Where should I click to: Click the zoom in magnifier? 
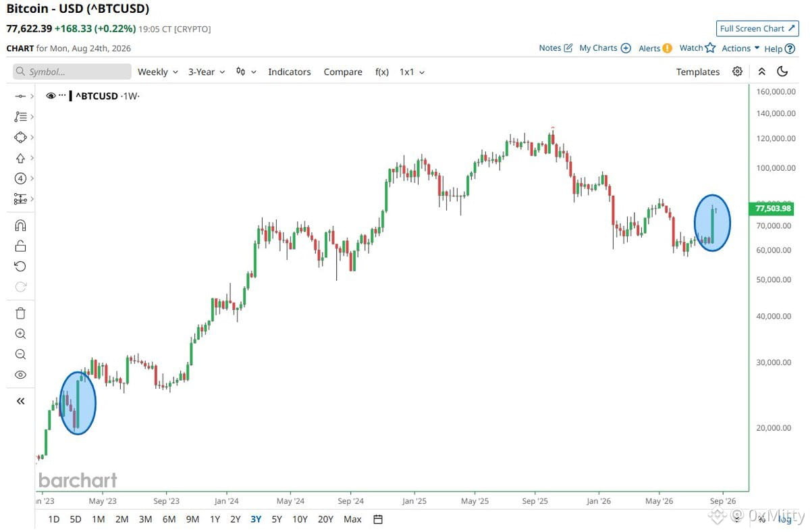(20, 334)
